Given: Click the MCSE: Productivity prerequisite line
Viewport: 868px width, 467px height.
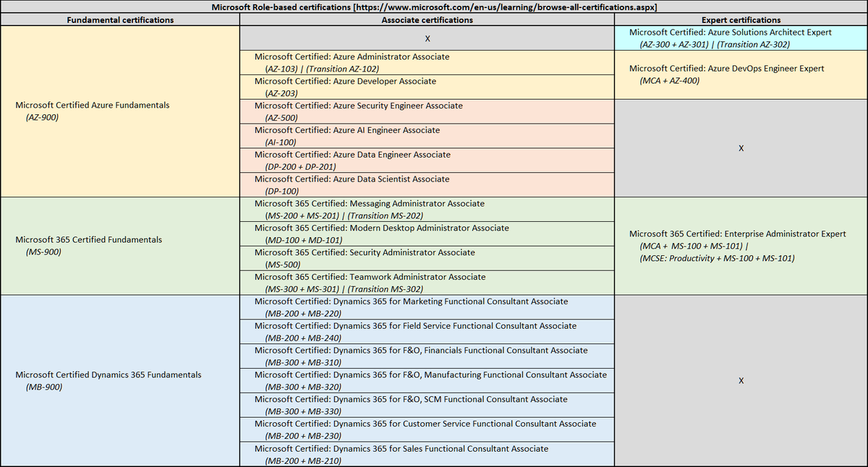Looking at the screenshot, I should (717, 258).
